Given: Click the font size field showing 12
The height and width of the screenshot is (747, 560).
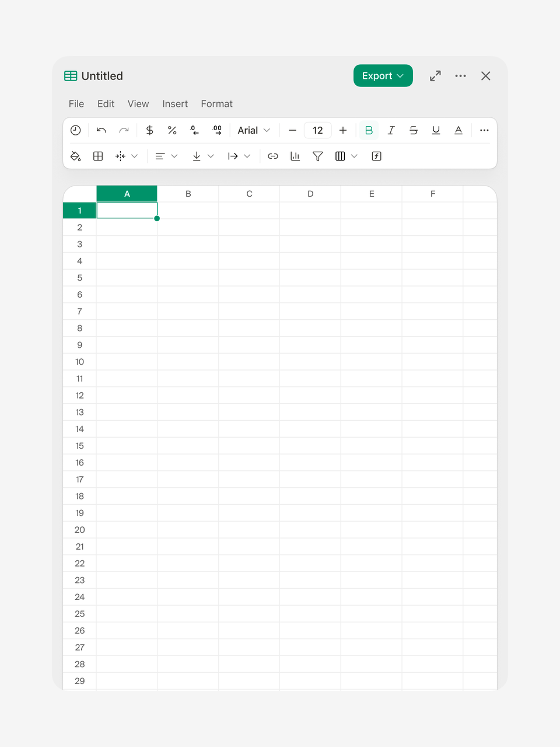Looking at the screenshot, I should 318,130.
